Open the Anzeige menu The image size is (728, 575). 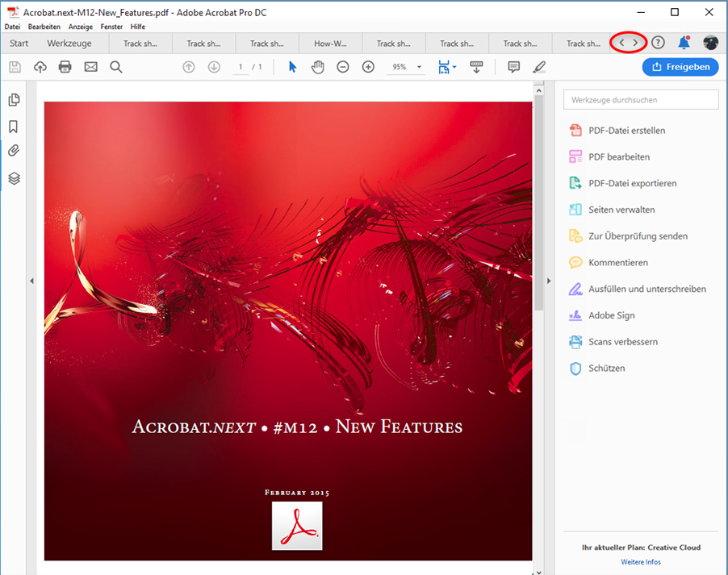[80, 26]
